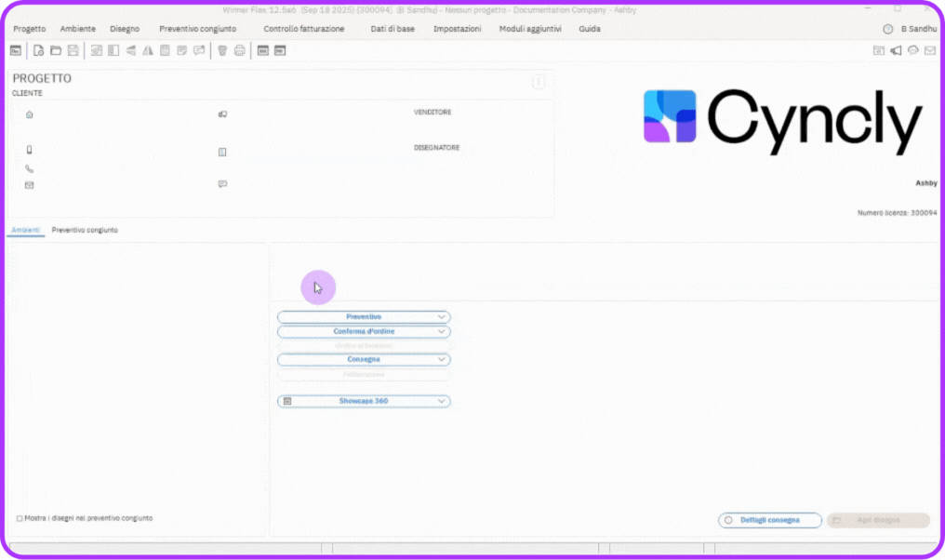Image resolution: width=945 pixels, height=560 pixels.
Task: Open the Impostazioni menu
Action: (x=457, y=29)
